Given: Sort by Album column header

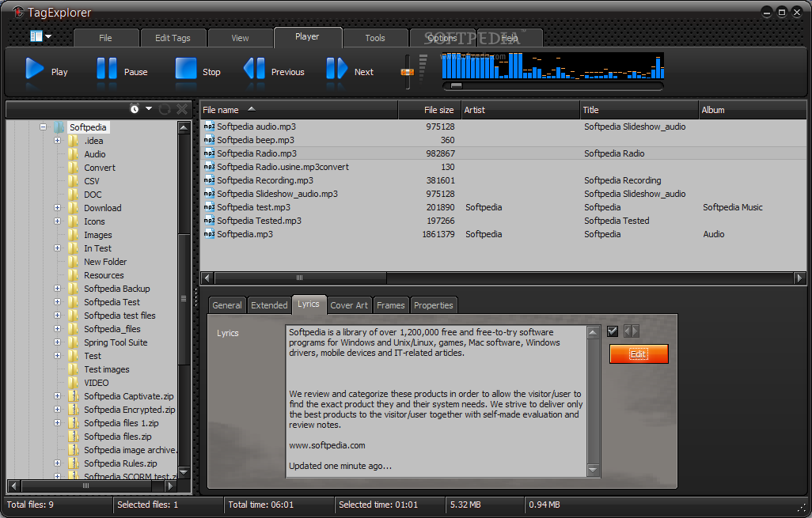Looking at the screenshot, I should click(753, 110).
